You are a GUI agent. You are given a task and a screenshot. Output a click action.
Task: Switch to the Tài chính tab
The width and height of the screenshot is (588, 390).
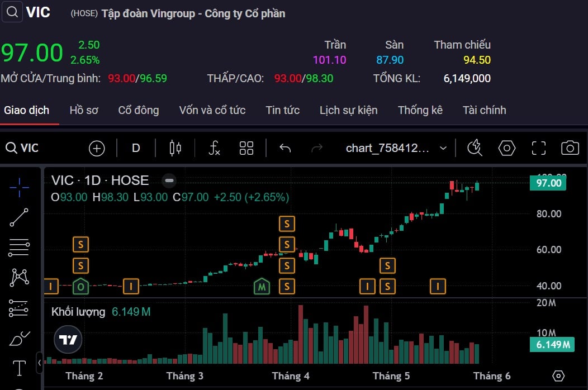485,110
